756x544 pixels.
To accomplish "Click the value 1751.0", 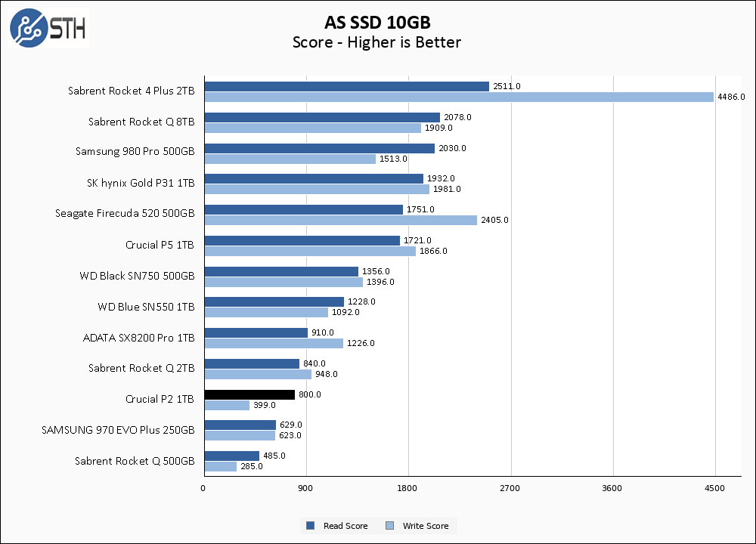I will coord(420,209).
